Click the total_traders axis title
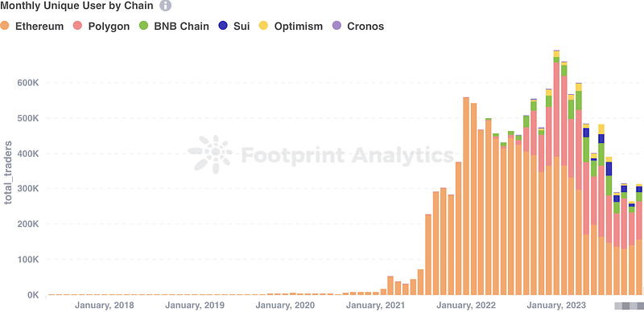The image size is (644, 312). pyautogui.click(x=8, y=172)
